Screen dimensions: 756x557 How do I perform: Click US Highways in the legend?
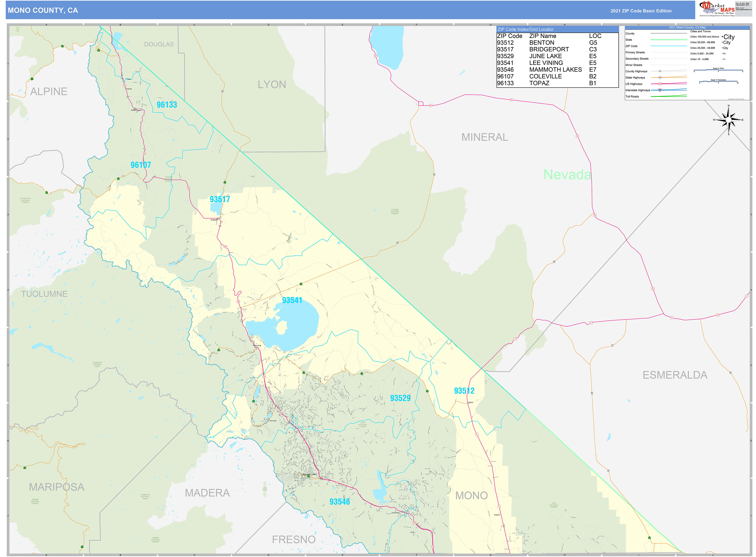coord(634,84)
